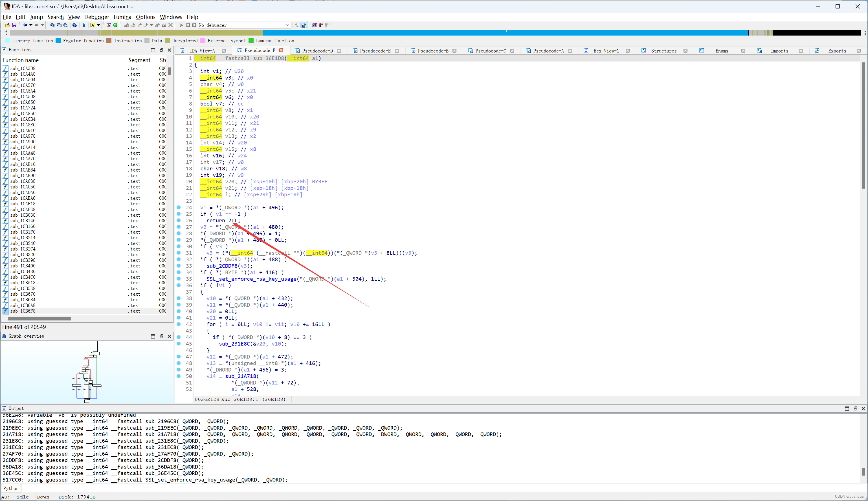Click the Start debugger process play icon
Viewport: 868px width, 501px height.
click(181, 25)
